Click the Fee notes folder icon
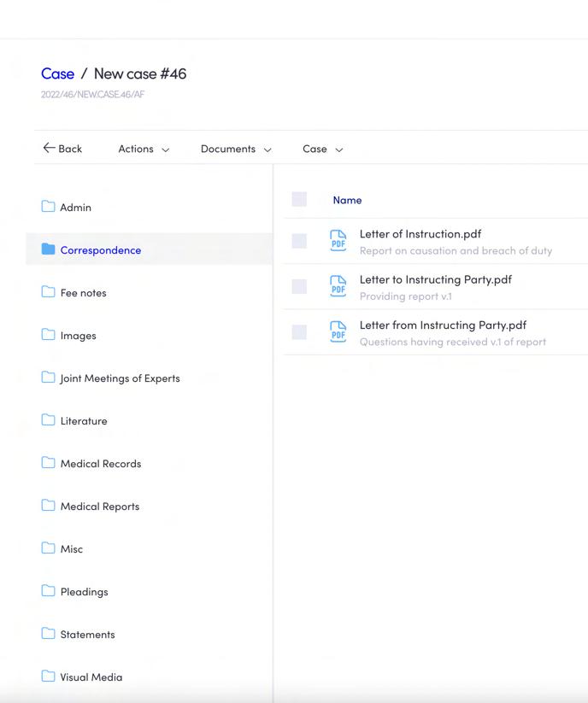The image size is (588, 703). pyautogui.click(x=48, y=292)
